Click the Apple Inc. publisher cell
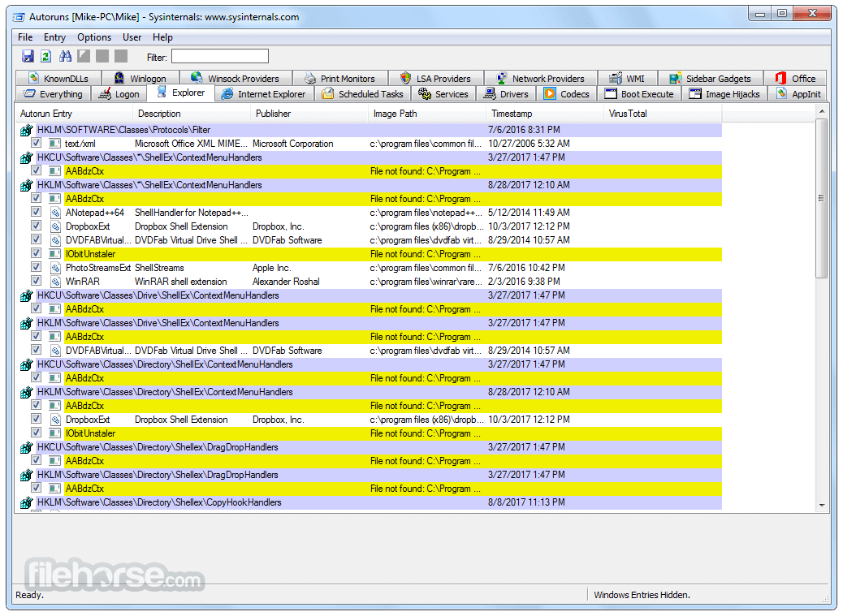843x616 pixels. point(271,268)
